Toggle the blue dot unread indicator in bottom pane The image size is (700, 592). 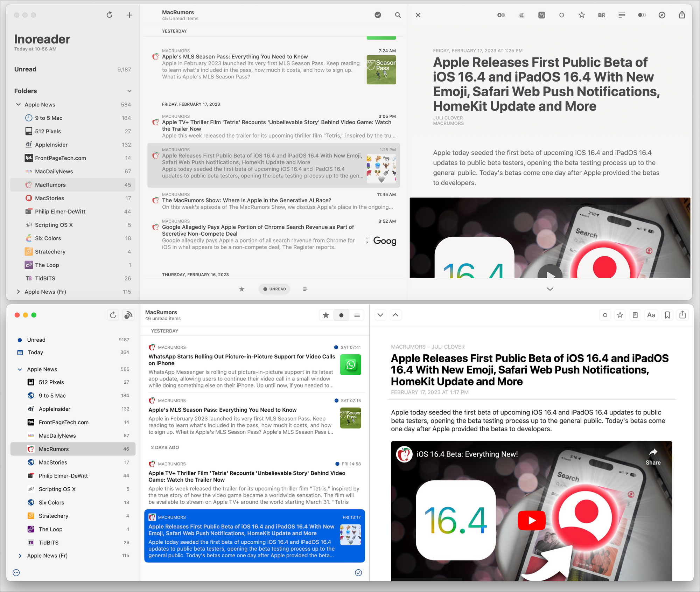tap(341, 316)
